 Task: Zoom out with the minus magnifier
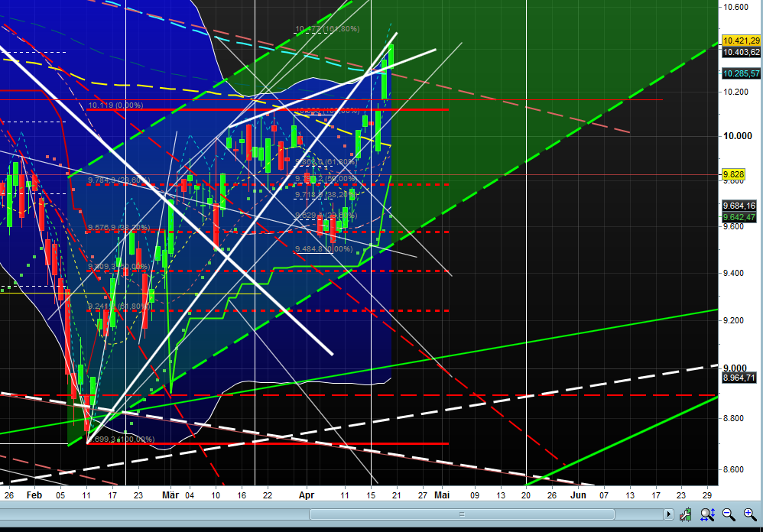[729, 514]
